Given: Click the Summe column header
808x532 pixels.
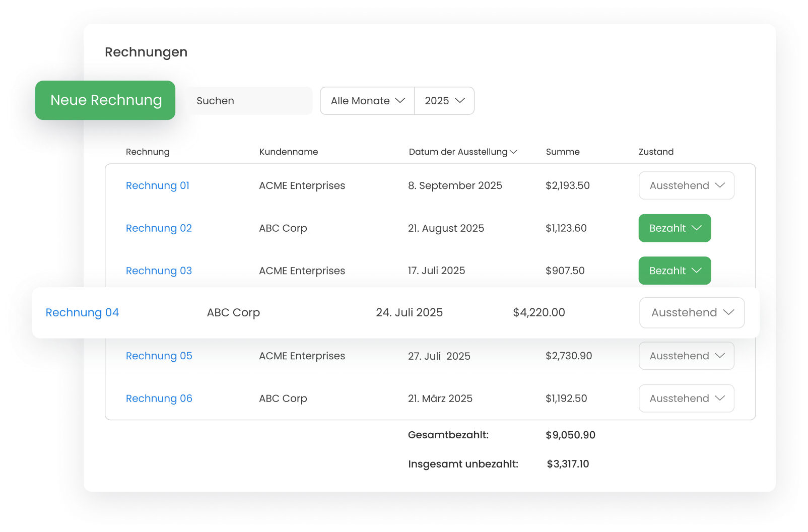Looking at the screenshot, I should [563, 152].
